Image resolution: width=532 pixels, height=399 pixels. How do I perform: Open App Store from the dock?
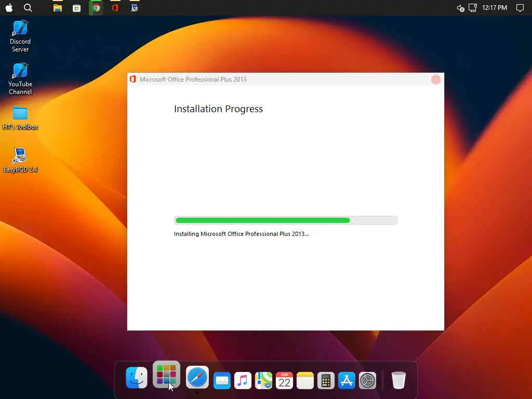coord(347,380)
